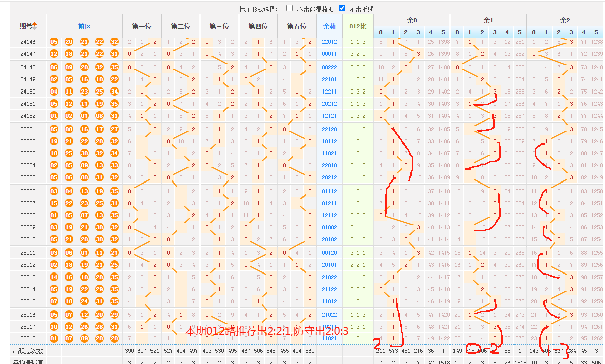Screen dimensions: 605x364
Task: Click ball 35 in period 24148 row
Action: pos(114,67)
